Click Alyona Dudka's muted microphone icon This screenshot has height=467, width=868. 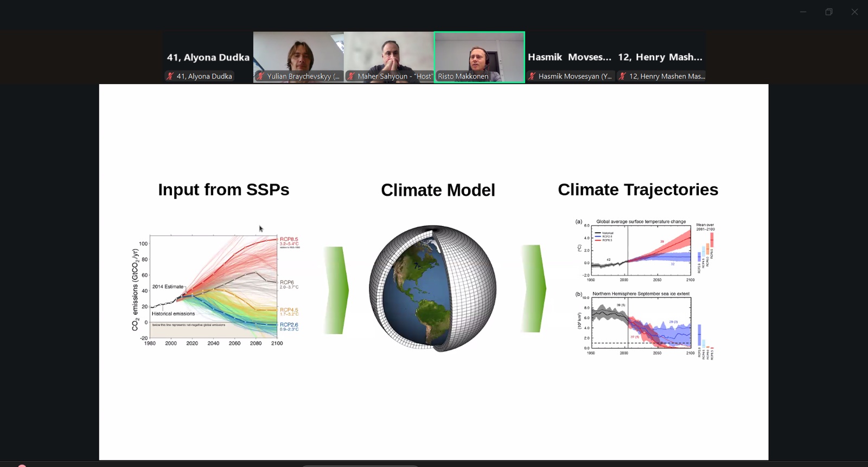(x=170, y=76)
